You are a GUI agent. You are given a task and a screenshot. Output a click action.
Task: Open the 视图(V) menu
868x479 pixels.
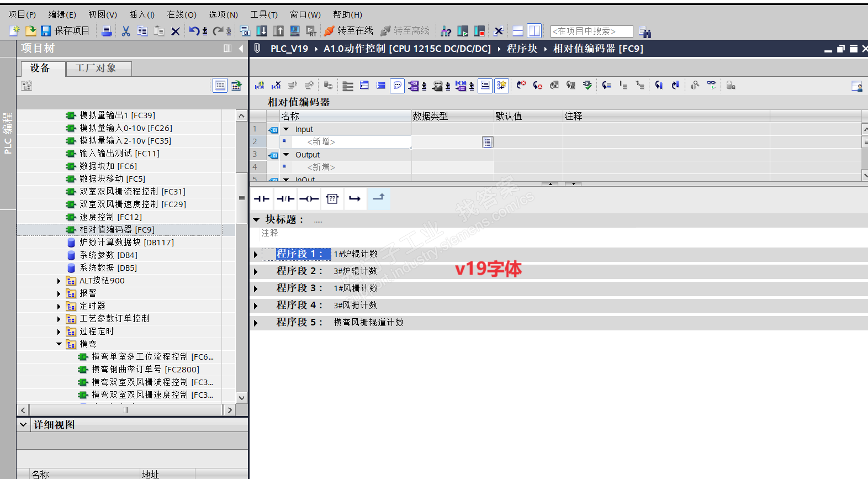point(103,15)
